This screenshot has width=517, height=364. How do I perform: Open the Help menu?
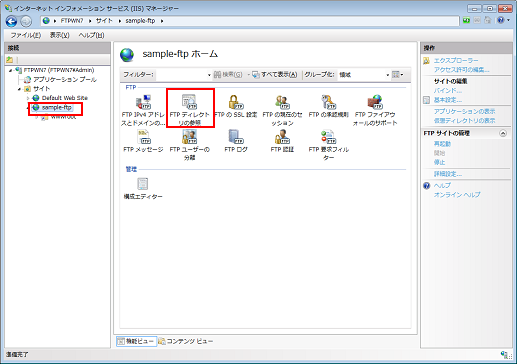[x=91, y=35]
